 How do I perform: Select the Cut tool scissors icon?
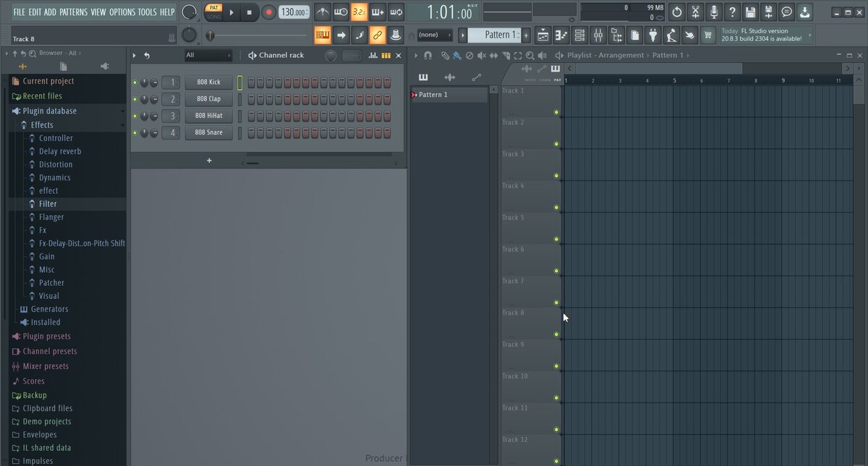tap(695, 12)
